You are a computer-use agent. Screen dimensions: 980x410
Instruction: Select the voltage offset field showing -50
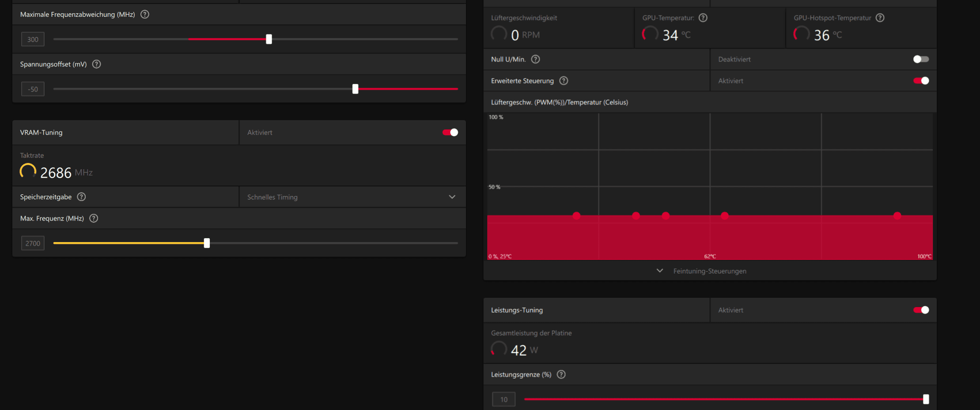33,89
